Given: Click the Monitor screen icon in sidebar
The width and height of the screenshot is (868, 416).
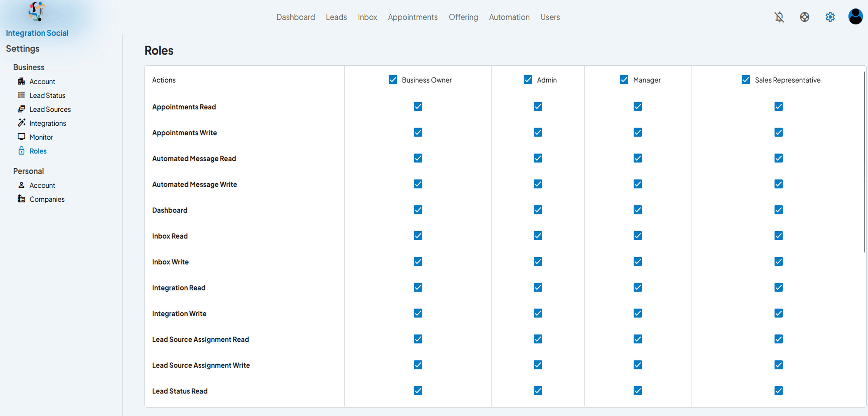Looking at the screenshot, I should pos(21,137).
